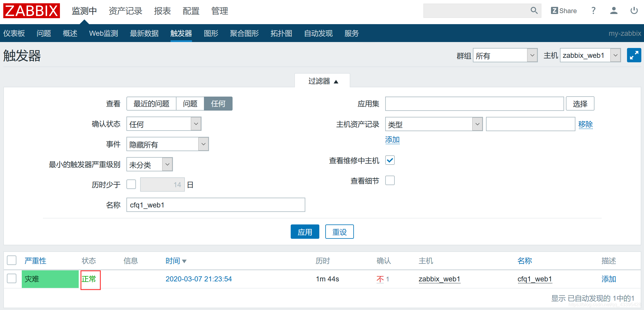Click the 移除 link
This screenshot has height=310, width=644.
click(586, 124)
